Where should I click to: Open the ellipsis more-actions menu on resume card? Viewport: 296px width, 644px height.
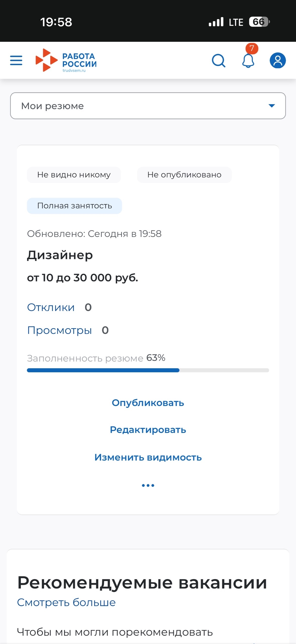(x=148, y=485)
